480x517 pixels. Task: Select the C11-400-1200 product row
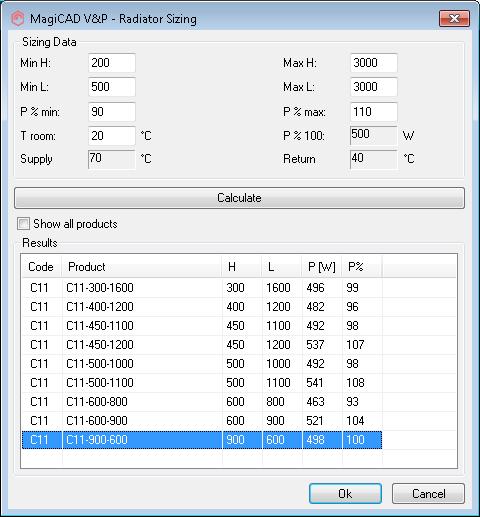coord(202,307)
